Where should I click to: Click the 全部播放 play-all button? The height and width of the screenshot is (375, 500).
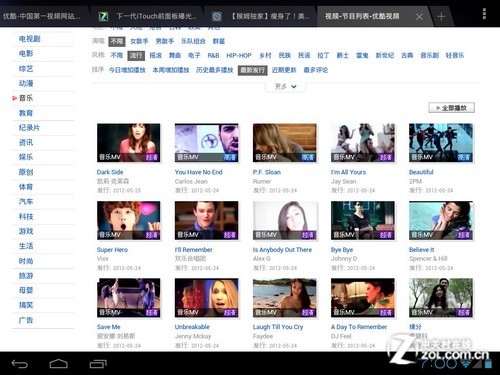click(451, 108)
